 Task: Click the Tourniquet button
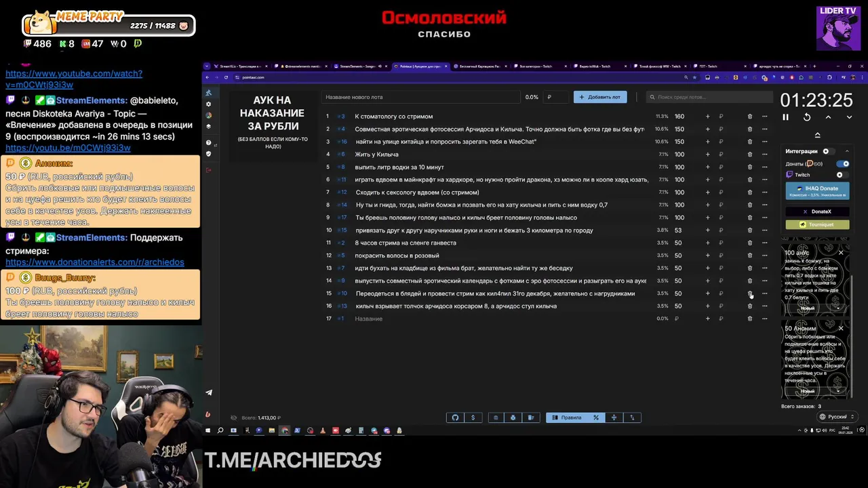[x=817, y=224]
